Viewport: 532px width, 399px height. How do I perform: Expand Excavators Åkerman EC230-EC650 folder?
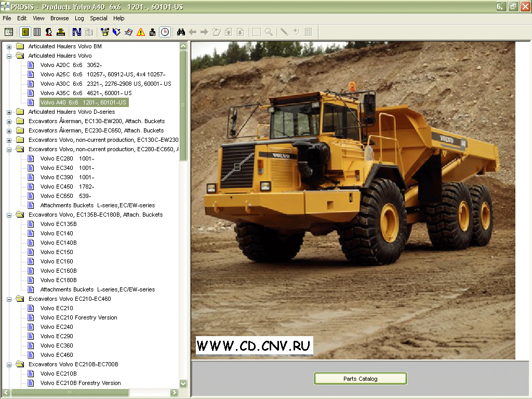[x=9, y=130]
